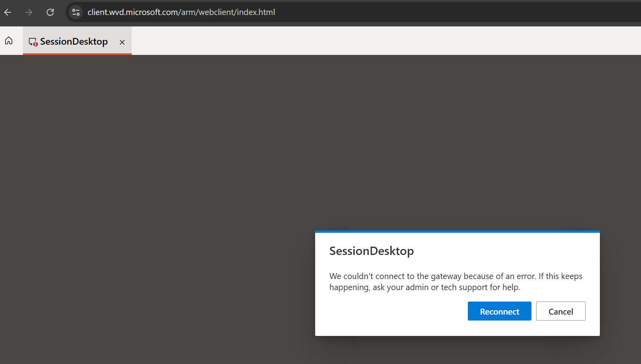Select the SessionDesktop tab
The height and width of the screenshot is (364, 641).
pos(77,41)
